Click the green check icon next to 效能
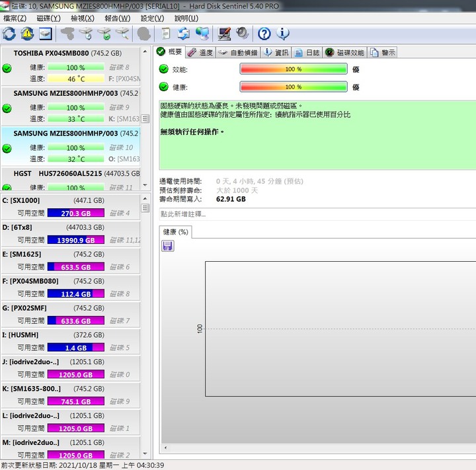Screen dimensions: 476x470 coord(164,69)
